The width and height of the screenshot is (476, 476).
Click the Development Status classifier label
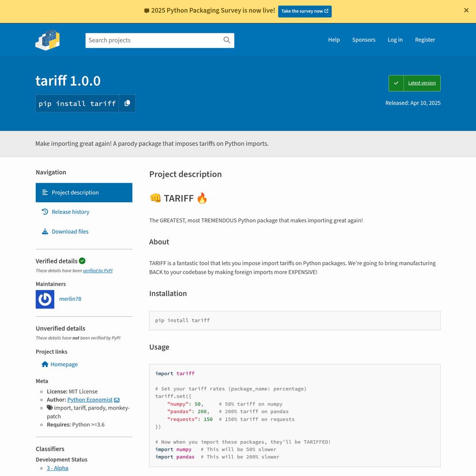coord(61,460)
